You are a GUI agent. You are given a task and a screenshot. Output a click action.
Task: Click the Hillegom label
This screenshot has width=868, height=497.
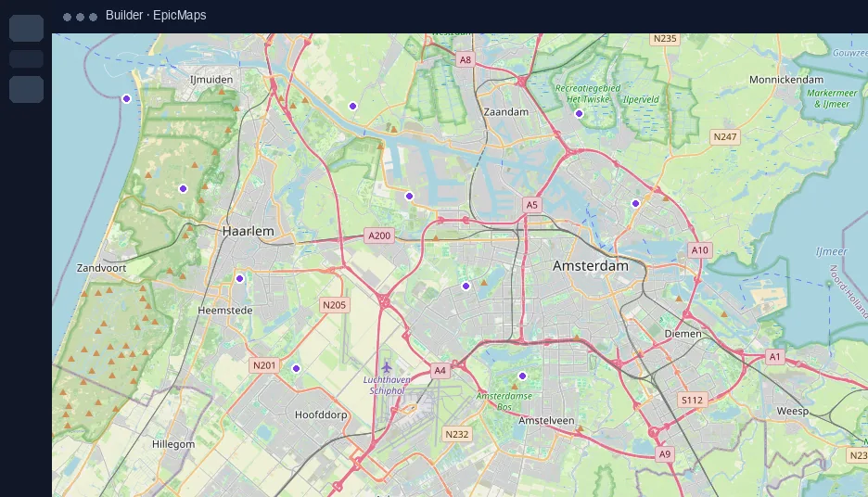[173, 444]
